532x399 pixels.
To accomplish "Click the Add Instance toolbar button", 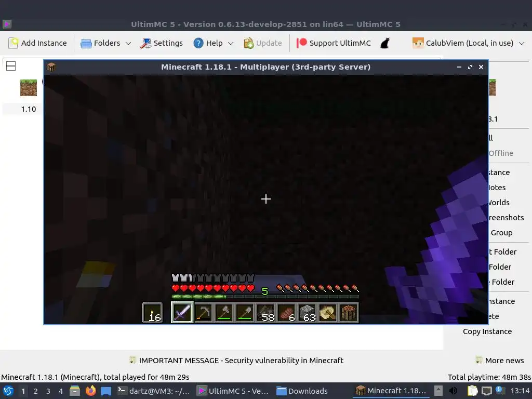I will click(37, 43).
